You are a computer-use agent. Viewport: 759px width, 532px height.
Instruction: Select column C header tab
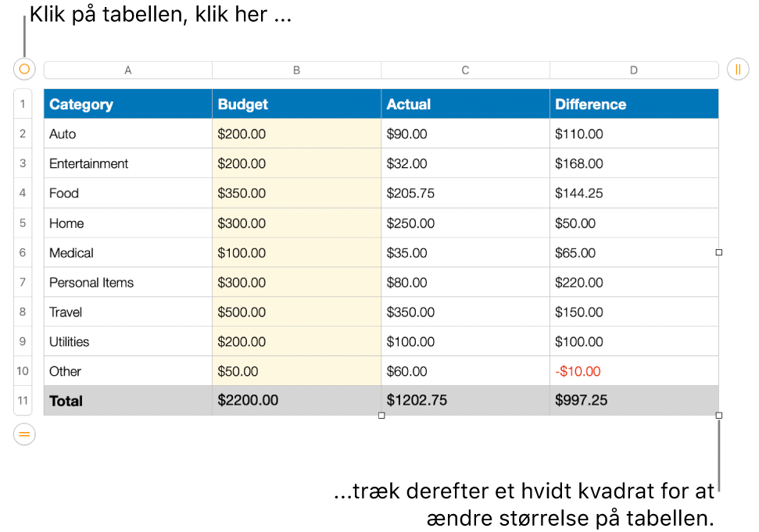465,70
